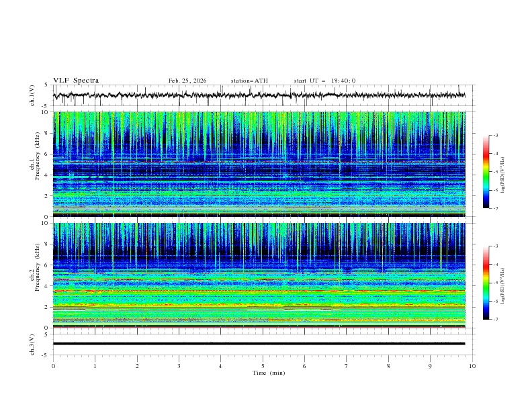Viewport: 532px width, 411px height.
Task: Click the "5" tick on the time axis
Action: click(263, 366)
